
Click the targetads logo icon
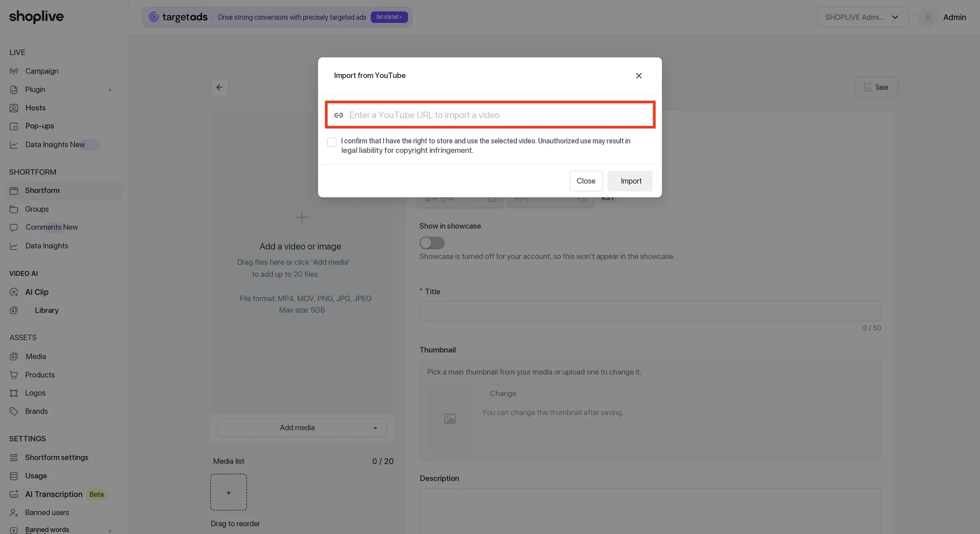tap(154, 17)
